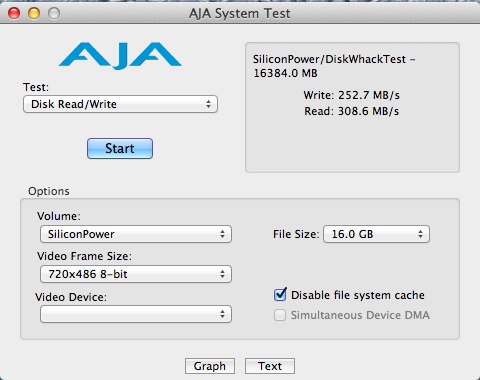This screenshot has width=480, height=380.
Task: Expand the File Size 16.0 GB dropdown
Action: click(376, 234)
